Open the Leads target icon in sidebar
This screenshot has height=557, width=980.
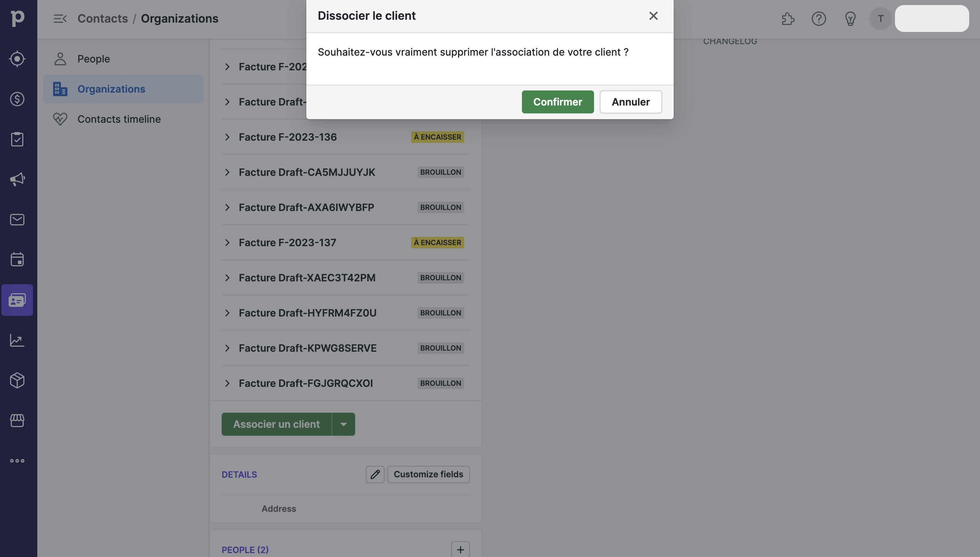coord(17,59)
